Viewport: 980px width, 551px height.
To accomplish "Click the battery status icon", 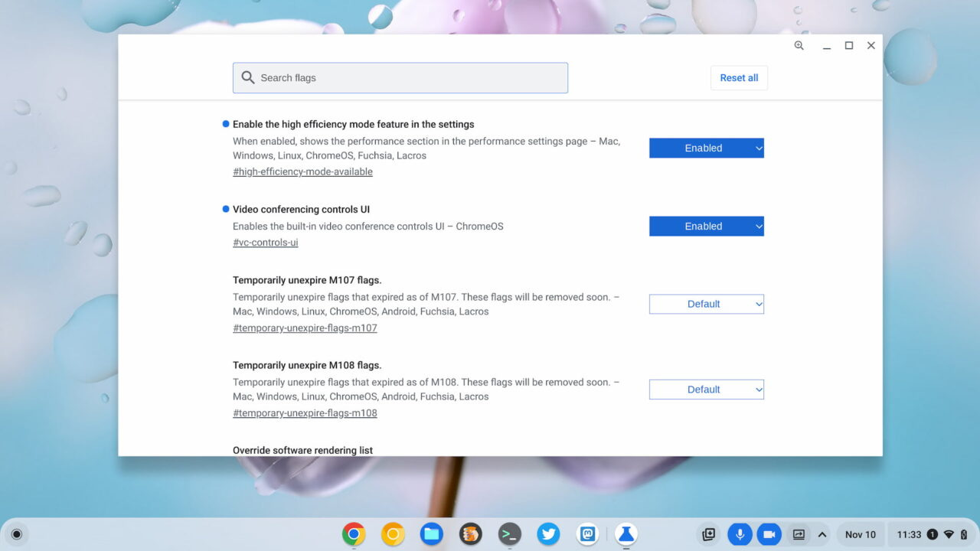I will (964, 534).
